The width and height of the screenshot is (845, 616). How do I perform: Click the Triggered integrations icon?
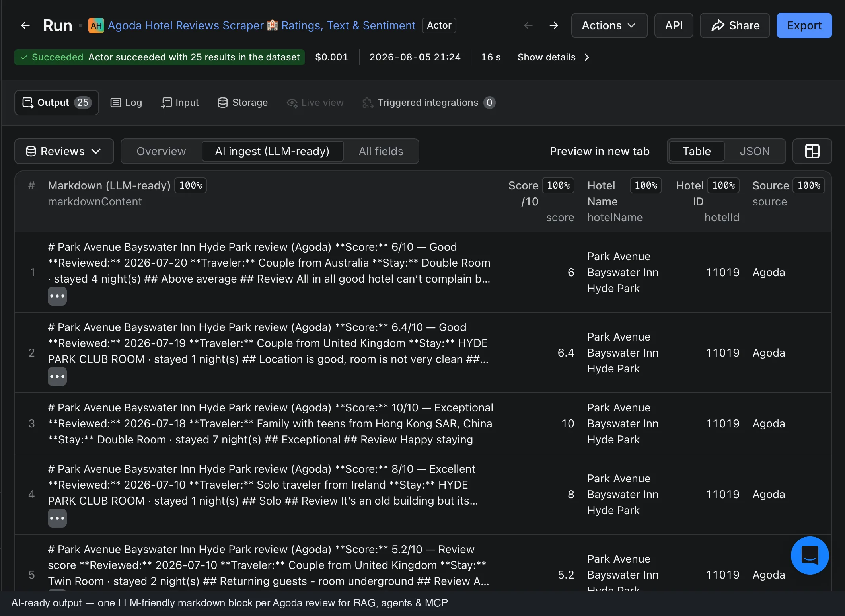(x=368, y=103)
